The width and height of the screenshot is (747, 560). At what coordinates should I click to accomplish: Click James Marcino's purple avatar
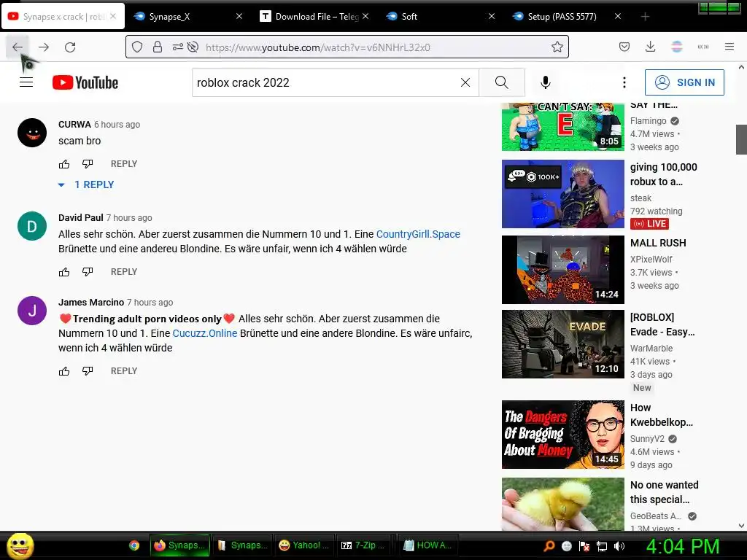tap(32, 311)
